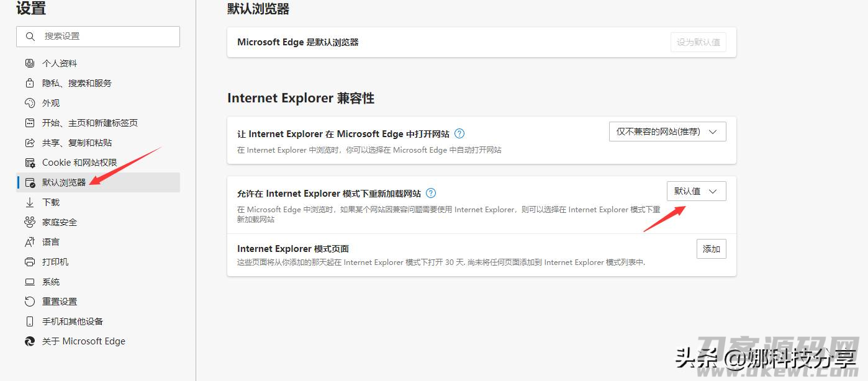Click the browser icon beside 默认浏览器
This screenshot has height=381, width=868.
30,182
